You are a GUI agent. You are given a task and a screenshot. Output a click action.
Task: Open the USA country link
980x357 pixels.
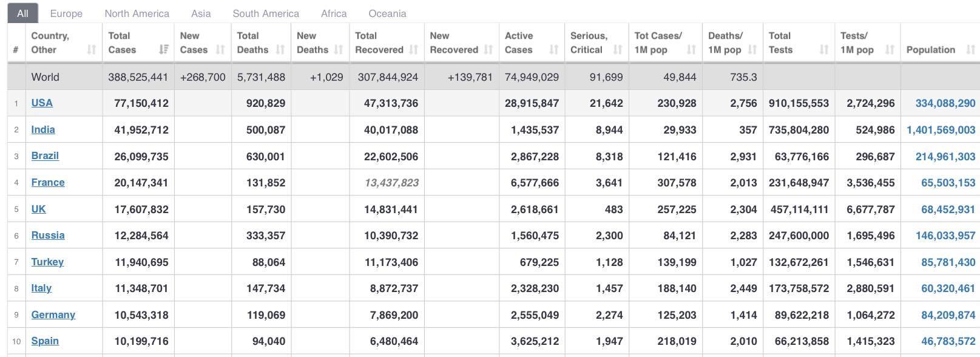click(x=42, y=103)
